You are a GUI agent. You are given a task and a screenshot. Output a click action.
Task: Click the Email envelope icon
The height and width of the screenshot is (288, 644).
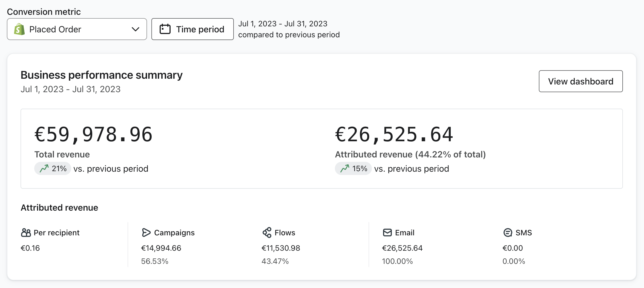(387, 233)
